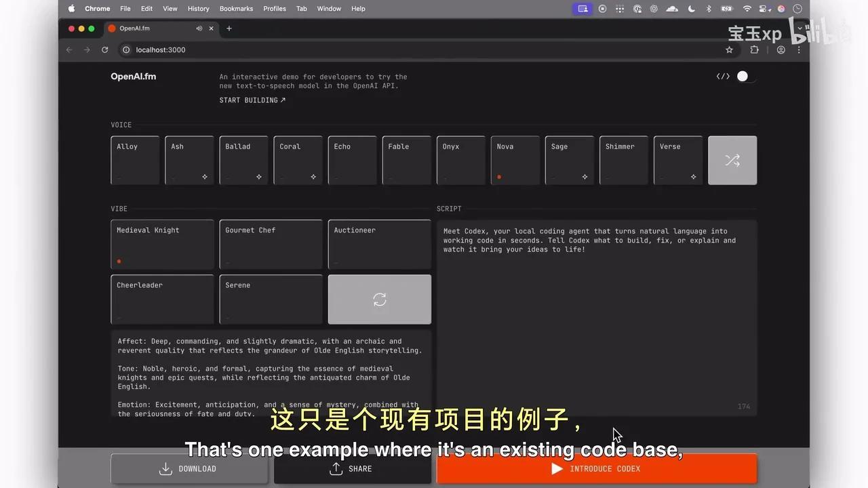The image size is (868, 488).
Task: Select the Ash voice
Action: (x=189, y=160)
